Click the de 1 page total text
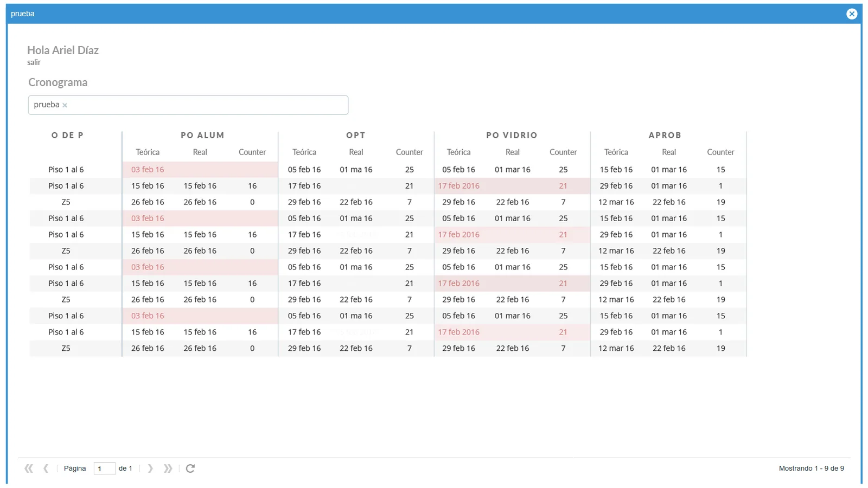Viewport: 868px width, 488px height. coord(125,468)
